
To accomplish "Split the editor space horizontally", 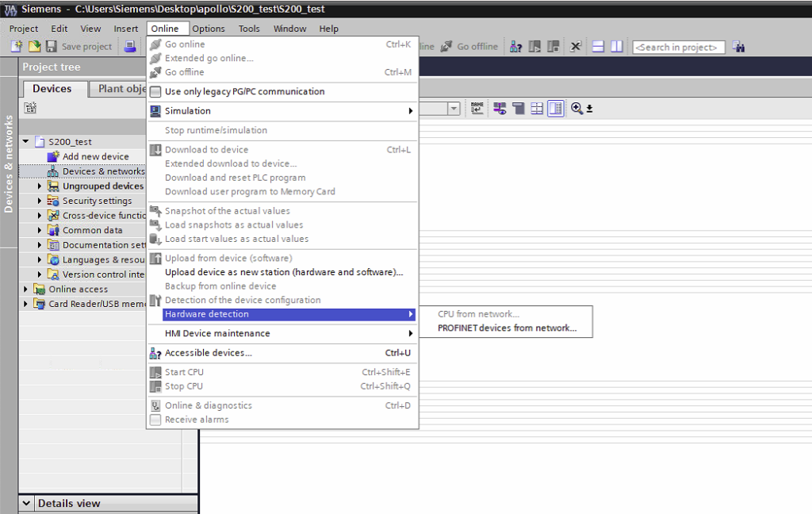I will click(x=599, y=47).
